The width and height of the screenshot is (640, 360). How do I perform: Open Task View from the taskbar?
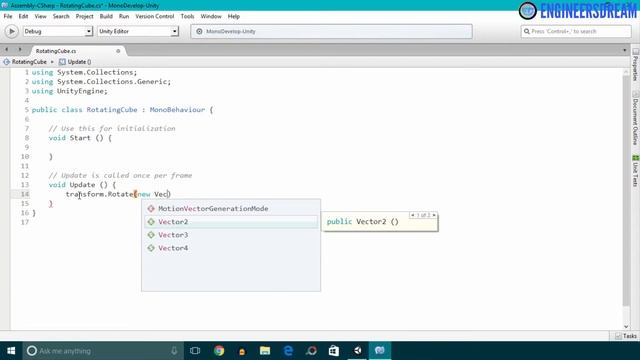click(x=195, y=351)
